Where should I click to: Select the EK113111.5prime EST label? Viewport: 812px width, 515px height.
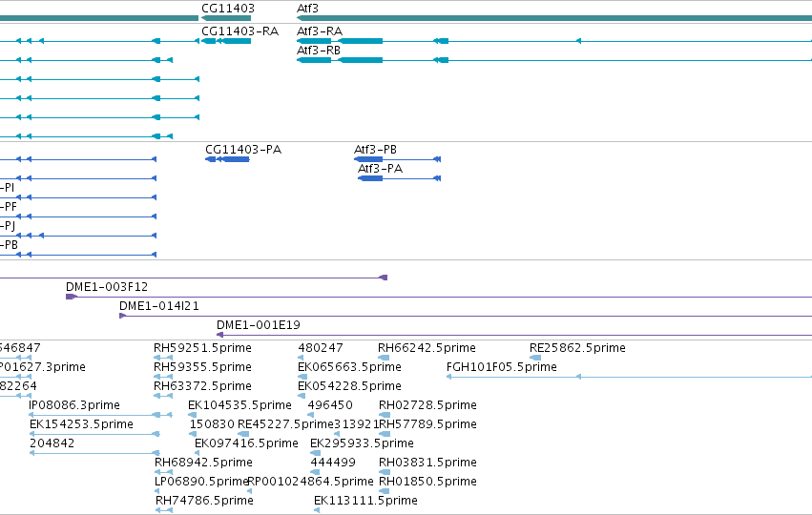(x=365, y=501)
